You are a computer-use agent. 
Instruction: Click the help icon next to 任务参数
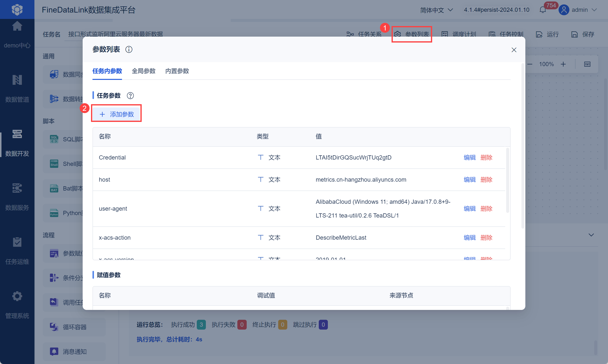[130, 96]
